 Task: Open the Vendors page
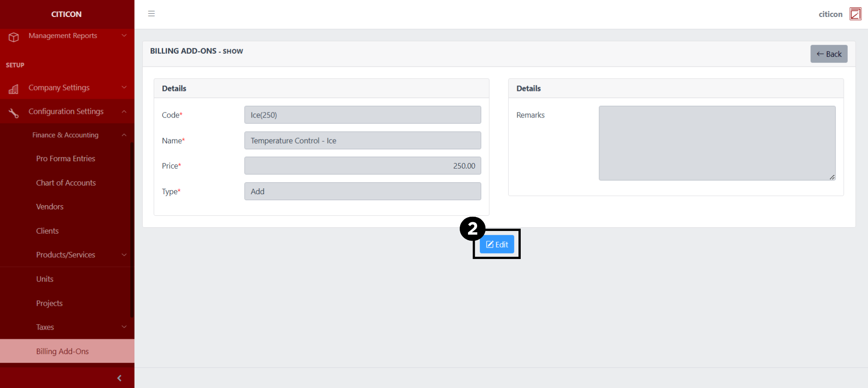pos(50,207)
